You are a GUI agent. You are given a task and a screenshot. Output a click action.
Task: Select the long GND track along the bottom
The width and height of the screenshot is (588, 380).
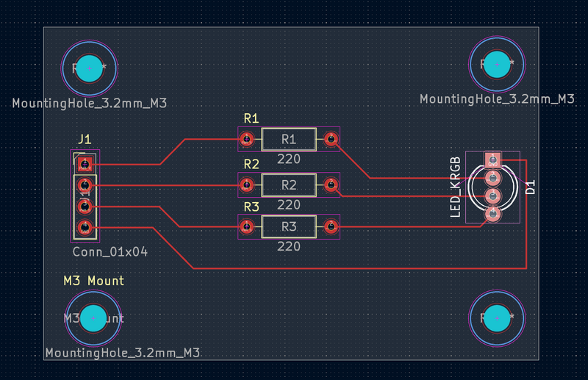[x=360, y=268]
